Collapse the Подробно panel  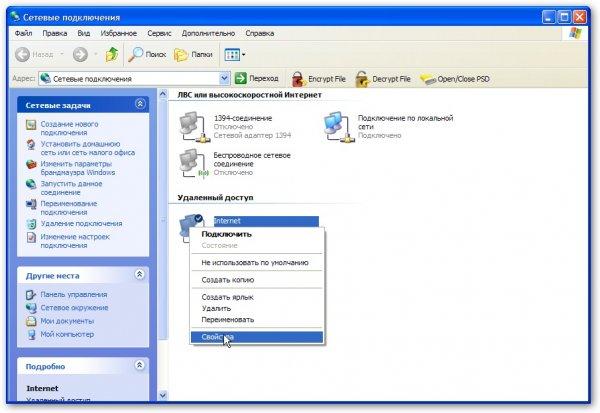pos(140,366)
